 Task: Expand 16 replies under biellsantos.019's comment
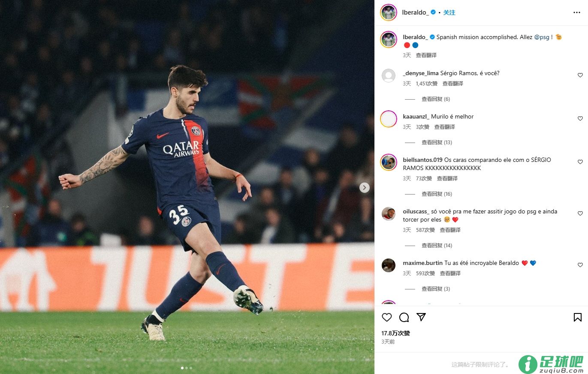[437, 194]
